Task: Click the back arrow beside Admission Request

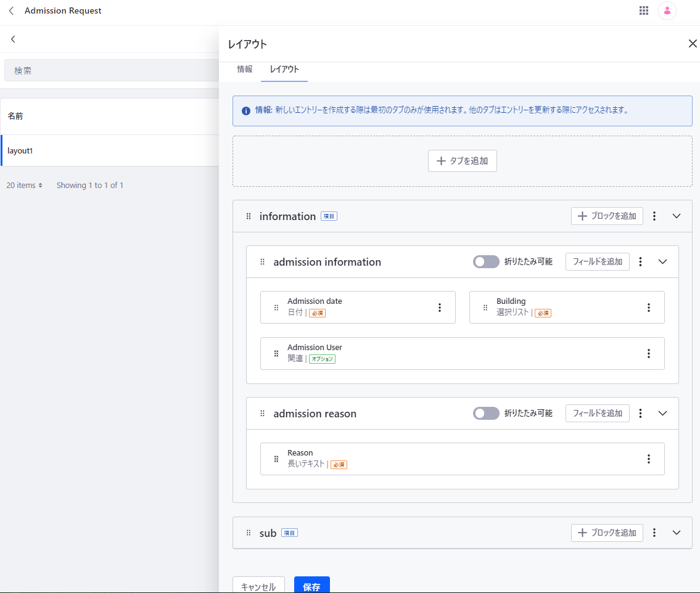Action: pyautogui.click(x=11, y=10)
